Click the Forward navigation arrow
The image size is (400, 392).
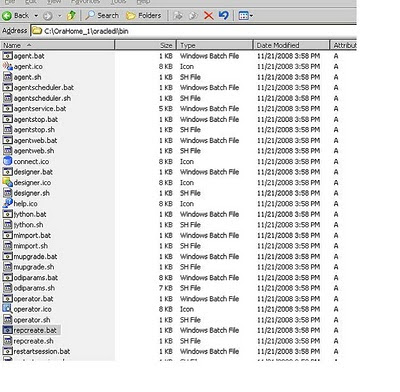pyautogui.click(x=48, y=16)
